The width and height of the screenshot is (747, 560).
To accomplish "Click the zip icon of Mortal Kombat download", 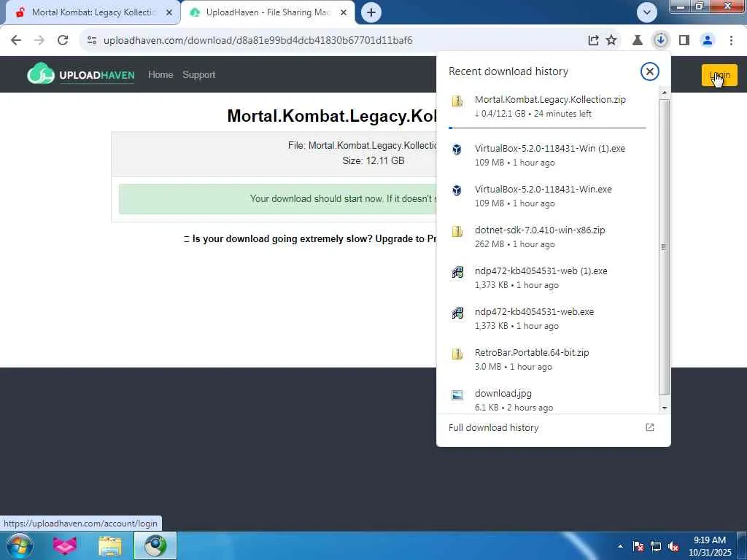I will (x=457, y=101).
